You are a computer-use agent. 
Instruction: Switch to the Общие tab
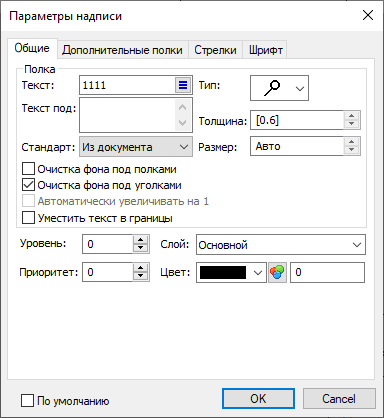click(x=32, y=48)
